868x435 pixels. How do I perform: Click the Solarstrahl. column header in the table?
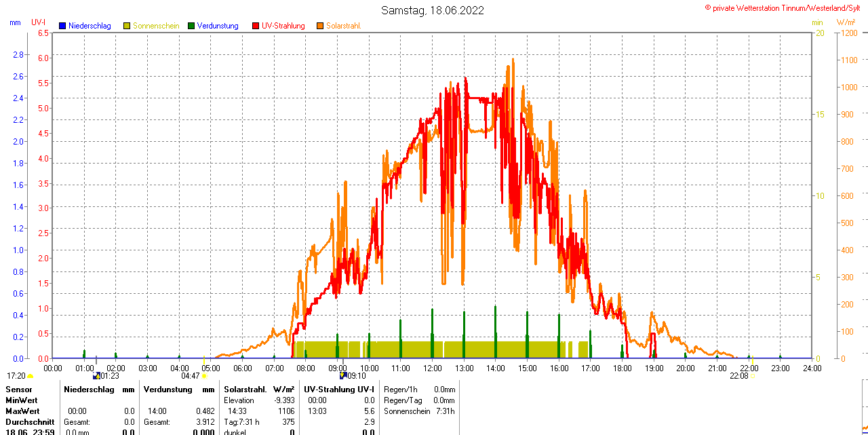point(245,390)
